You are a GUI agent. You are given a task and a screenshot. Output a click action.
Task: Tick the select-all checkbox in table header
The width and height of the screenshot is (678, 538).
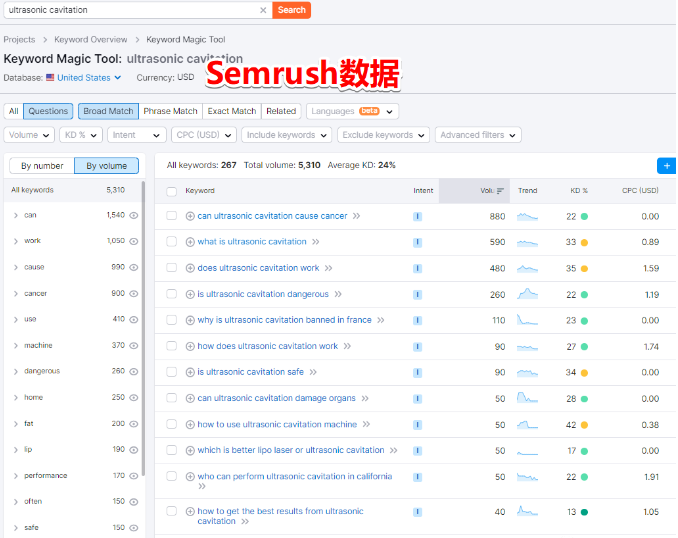[172, 191]
